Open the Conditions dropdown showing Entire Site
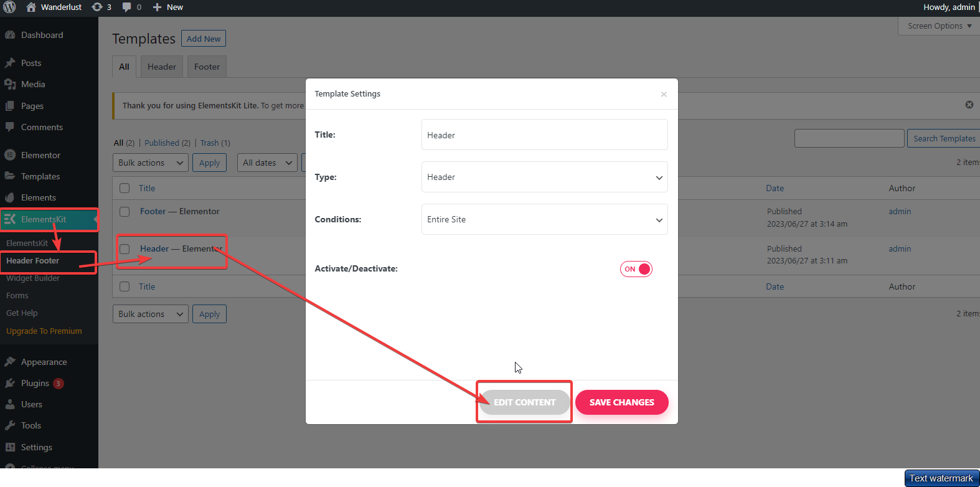The height and width of the screenshot is (487, 980). 545,219
